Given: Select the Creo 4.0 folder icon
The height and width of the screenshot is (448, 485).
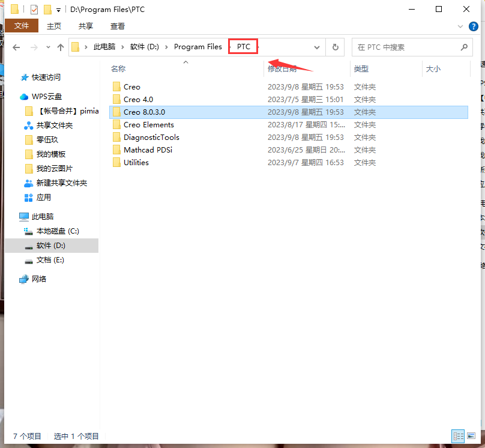Looking at the screenshot, I should coord(116,99).
